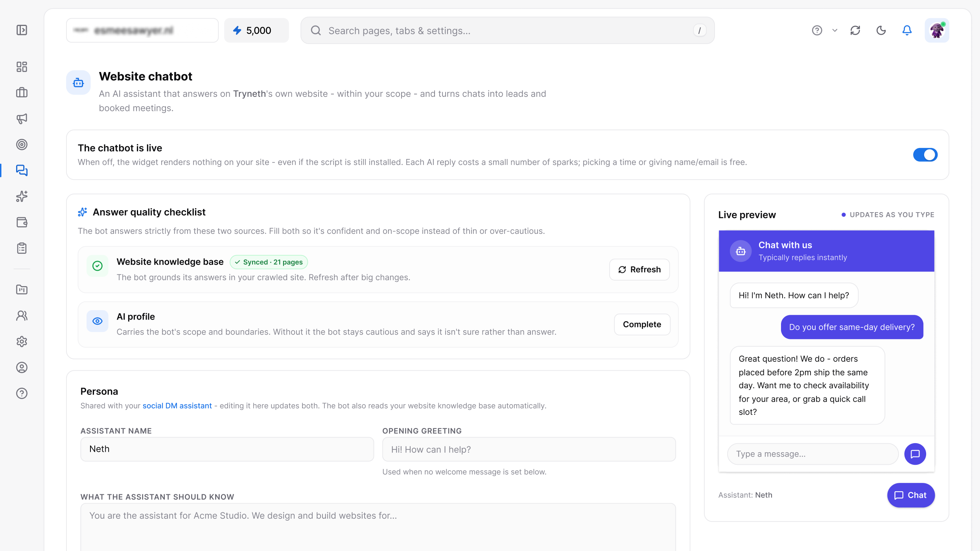
Task: Click the 5,000 sparks balance
Action: [256, 30]
